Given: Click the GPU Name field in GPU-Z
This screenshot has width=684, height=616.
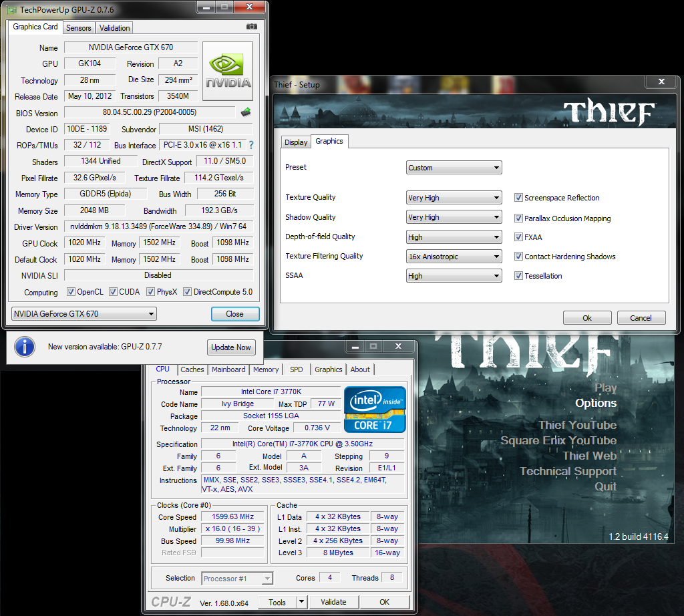Looking at the screenshot, I should (x=131, y=47).
